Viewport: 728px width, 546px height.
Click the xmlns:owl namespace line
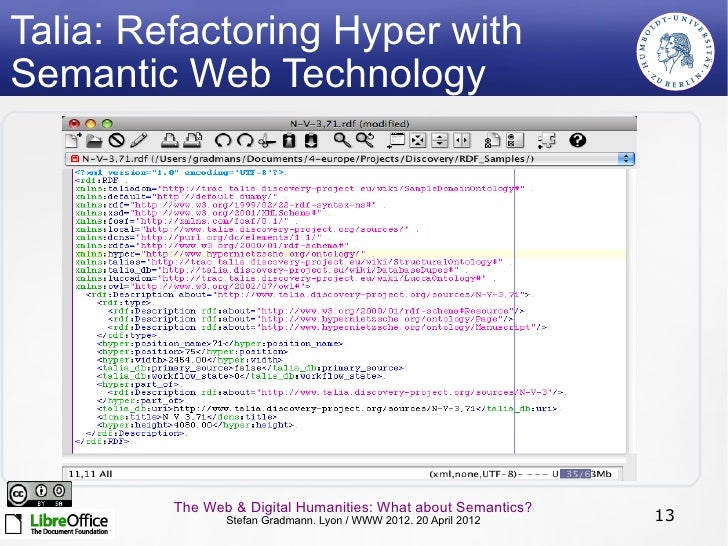(x=192, y=286)
